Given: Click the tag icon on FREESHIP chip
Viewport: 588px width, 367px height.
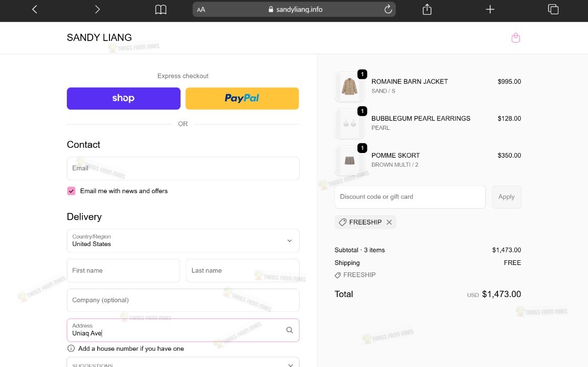Looking at the screenshot, I should [x=342, y=222].
